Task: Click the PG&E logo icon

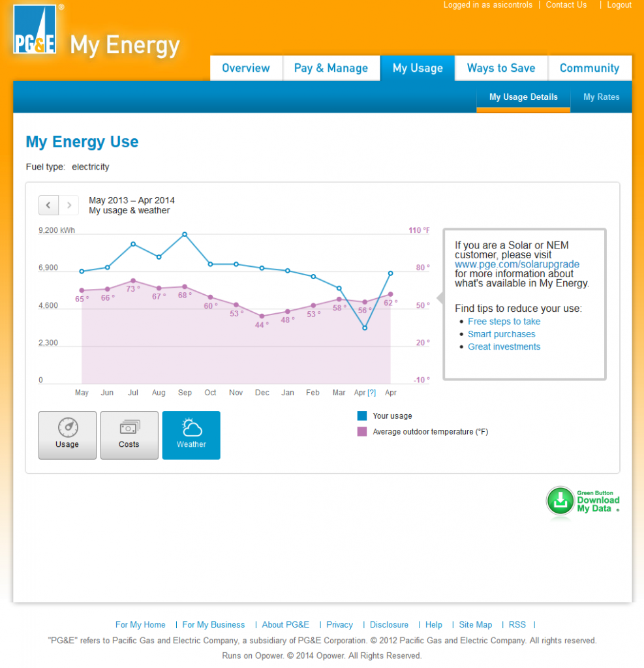Action: pos(35,29)
